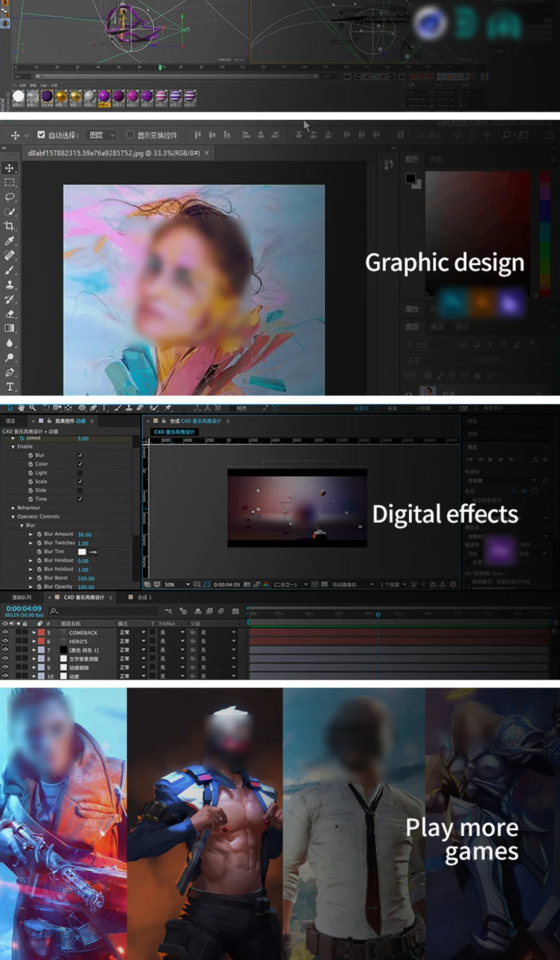Viewport: 560px width, 960px height.
Task: Select the Hand tool in After Effects
Action: pyautogui.click(x=21, y=408)
